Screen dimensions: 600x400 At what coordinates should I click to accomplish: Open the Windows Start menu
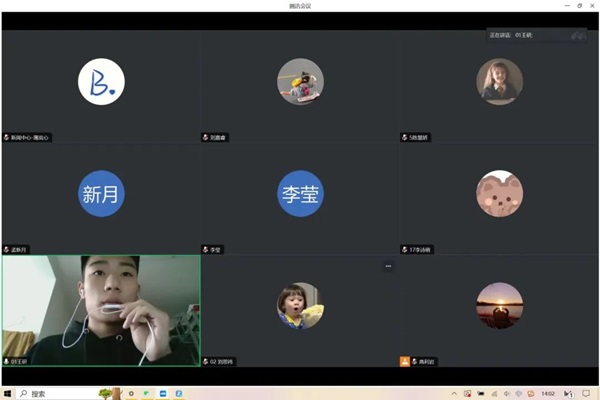point(8,393)
